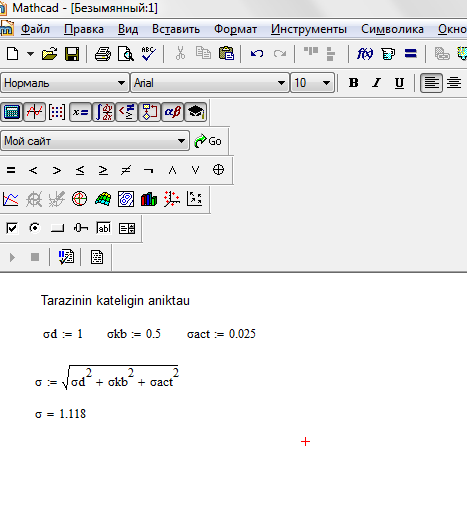467x505 pixels.
Task: Paste from clipboard
Action: pos(226,53)
